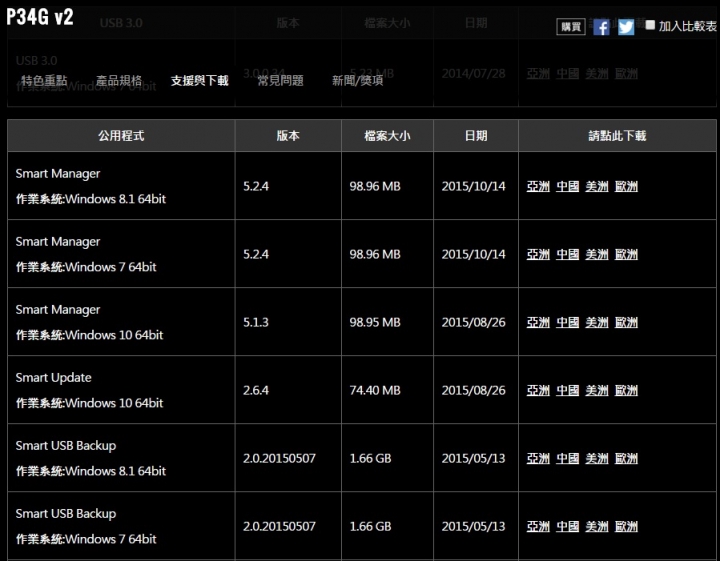Download Smart Manager Windows 10 from 中國
Screen dimensions: 720x561
[567, 322]
